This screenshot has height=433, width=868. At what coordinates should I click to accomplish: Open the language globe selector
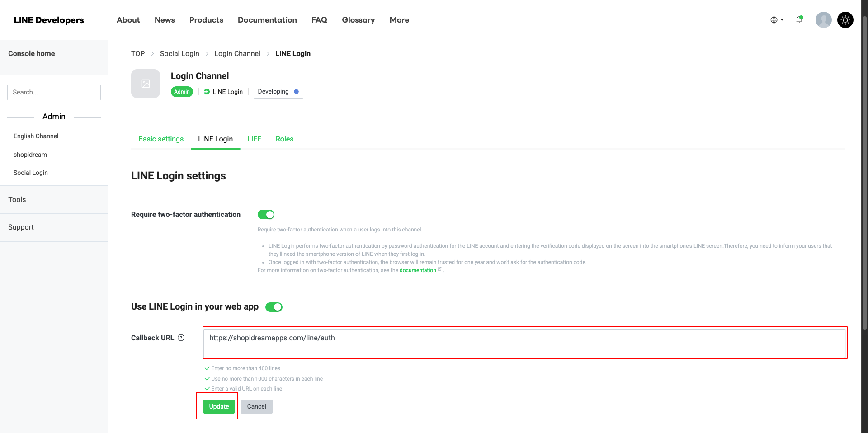click(777, 20)
